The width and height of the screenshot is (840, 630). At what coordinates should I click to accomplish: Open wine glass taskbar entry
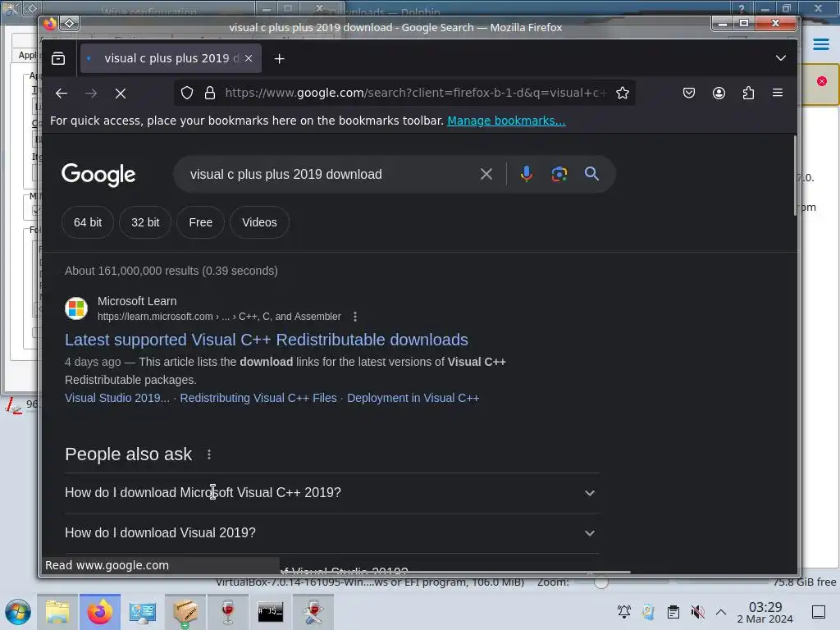(228, 612)
